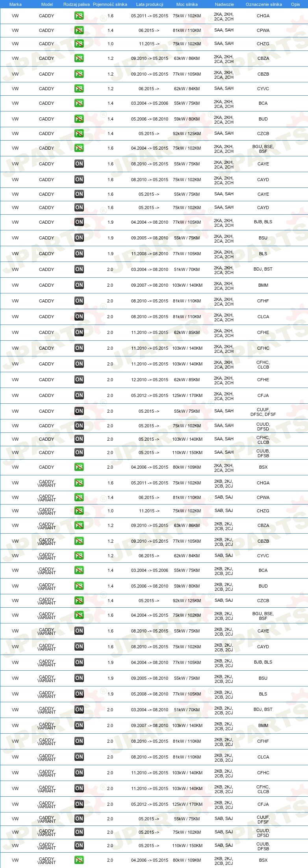The height and width of the screenshot is (868, 308).
Task: Click date 12.2010 -> 05.2015 in CADDY CFHE row
Action: [150, 380]
